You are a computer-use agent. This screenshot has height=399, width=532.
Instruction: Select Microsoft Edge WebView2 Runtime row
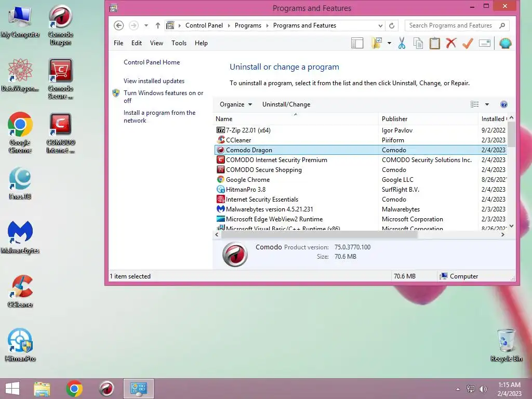361,219
